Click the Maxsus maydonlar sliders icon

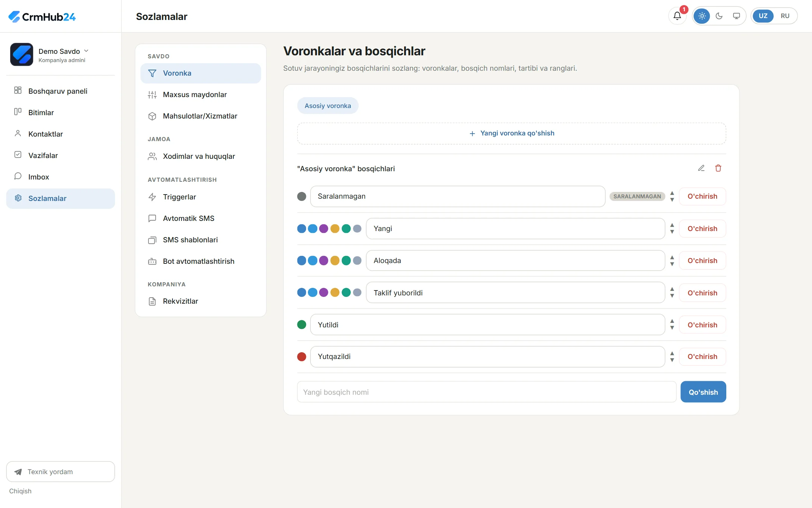pyautogui.click(x=152, y=95)
